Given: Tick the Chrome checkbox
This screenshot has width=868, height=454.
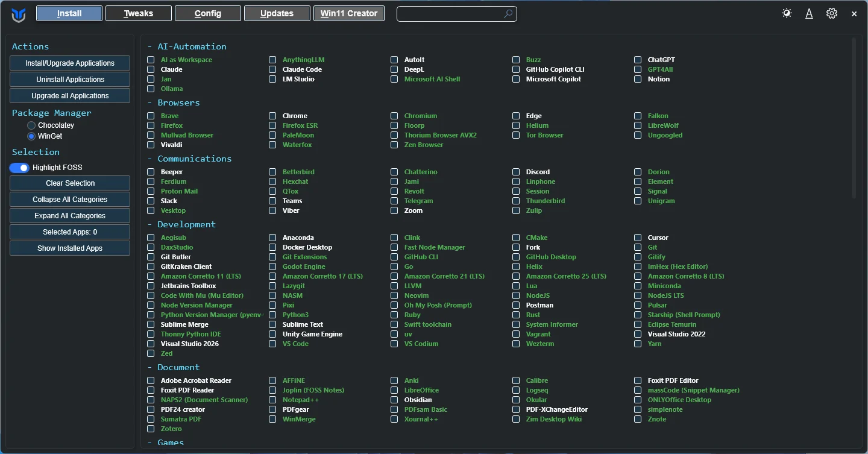Looking at the screenshot, I should (272, 116).
